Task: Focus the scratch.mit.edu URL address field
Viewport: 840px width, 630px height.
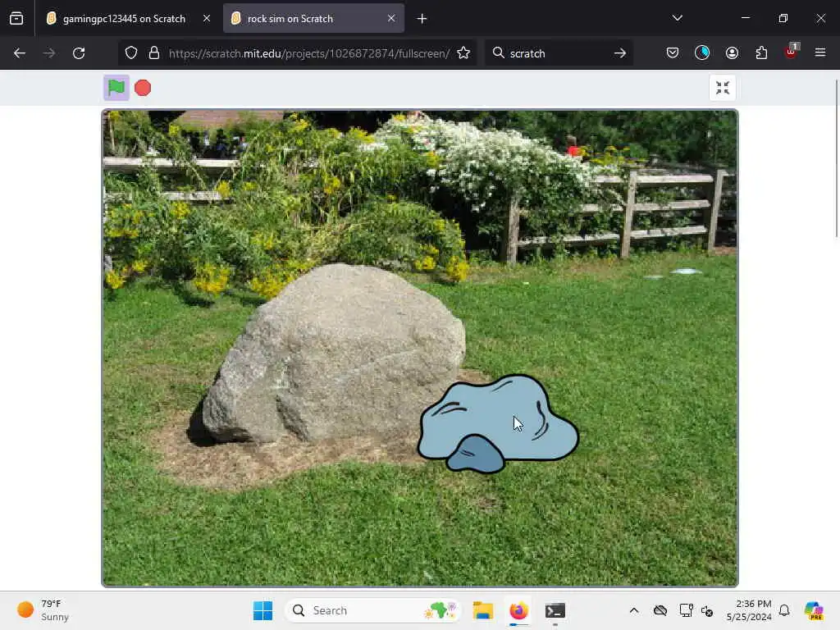Action: point(309,53)
